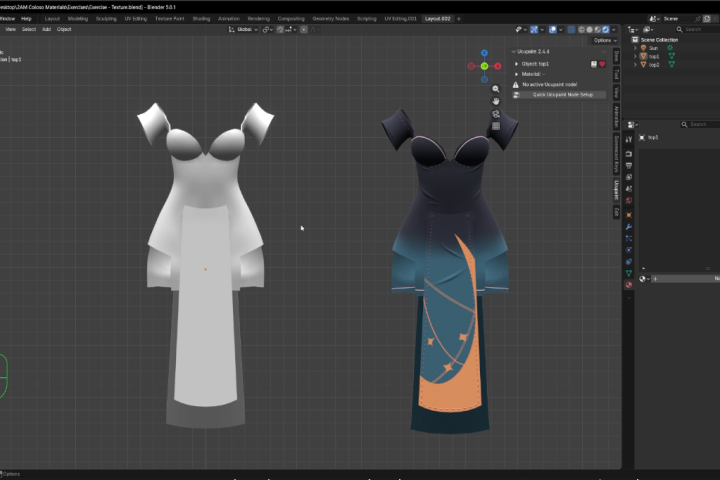720x480 pixels.
Task: Open the Object Data green triangle tab
Action: [629, 273]
